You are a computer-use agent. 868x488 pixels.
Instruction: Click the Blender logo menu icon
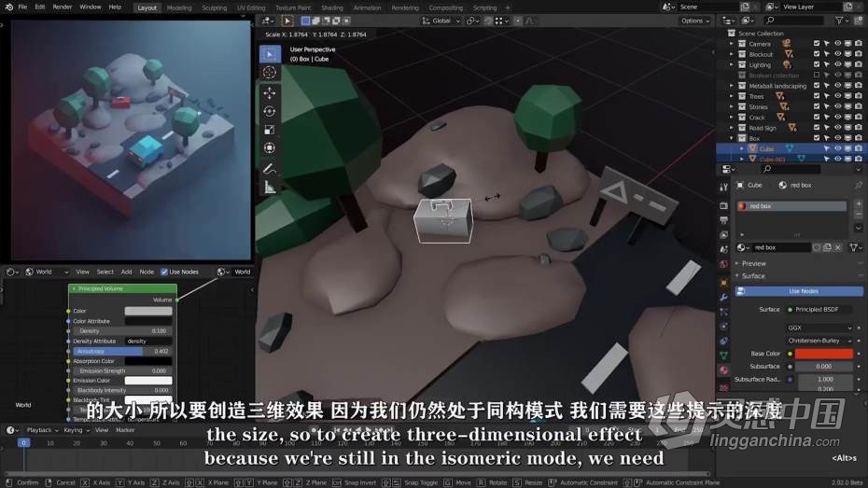[8, 7]
